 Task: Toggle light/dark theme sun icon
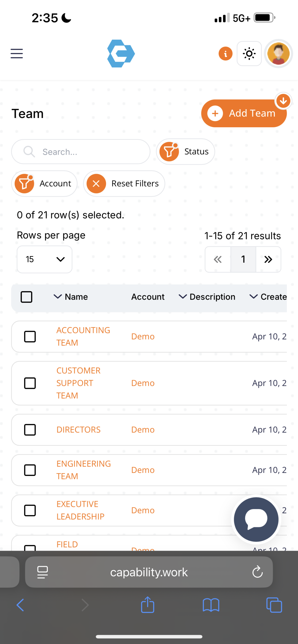click(x=249, y=54)
